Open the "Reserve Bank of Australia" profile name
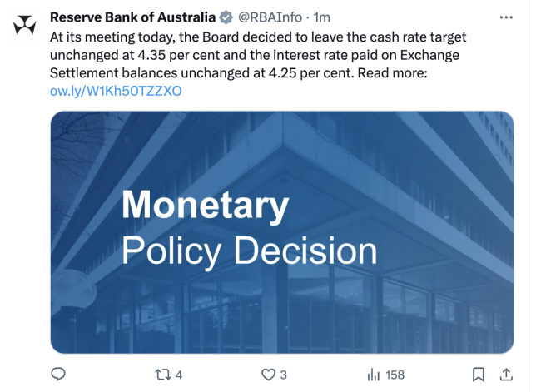Viewport: 541px width, 392px height. pos(132,17)
